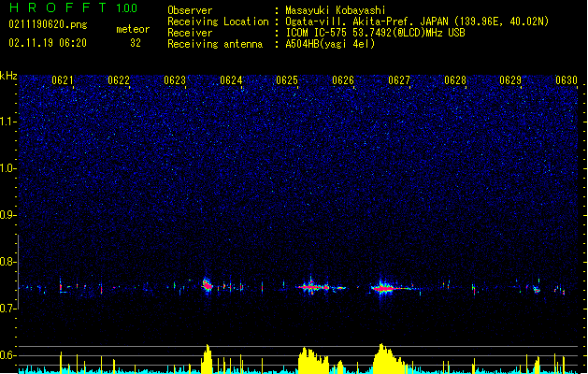Click the 0622 time marker
588x374 pixels.
point(119,80)
